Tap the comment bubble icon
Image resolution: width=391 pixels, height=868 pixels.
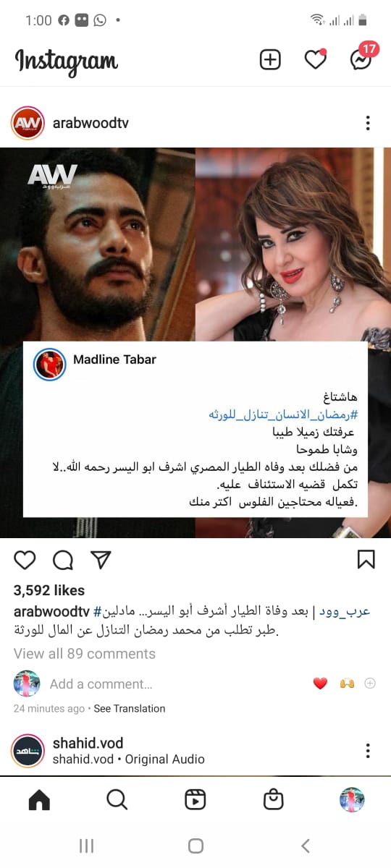pyautogui.click(x=63, y=560)
